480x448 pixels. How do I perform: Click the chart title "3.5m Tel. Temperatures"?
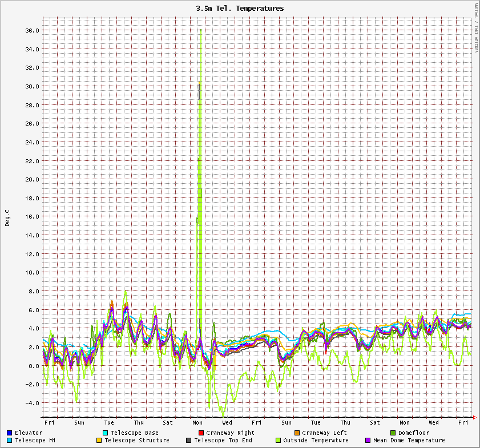click(x=240, y=9)
